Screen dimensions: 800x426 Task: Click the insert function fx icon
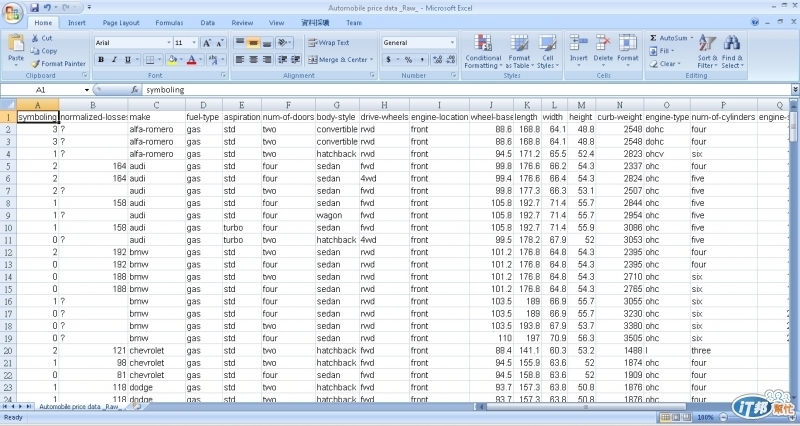[x=135, y=90]
